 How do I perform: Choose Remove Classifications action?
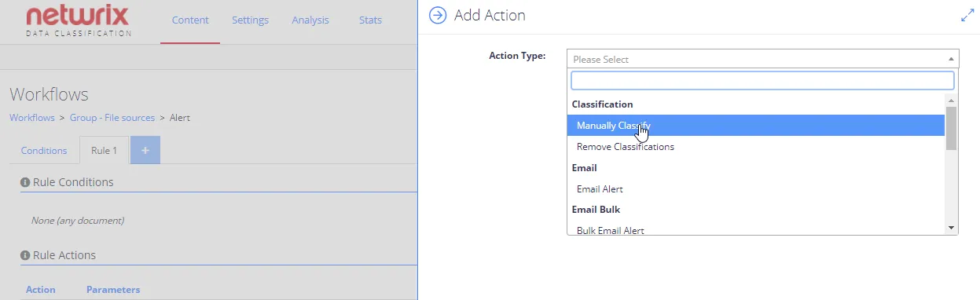pyautogui.click(x=756, y=147)
